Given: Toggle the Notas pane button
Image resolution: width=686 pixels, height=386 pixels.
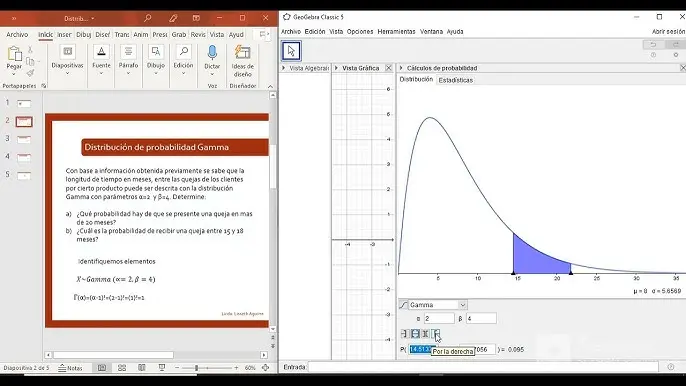Looking at the screenshot, I should [x=70, y=368].
